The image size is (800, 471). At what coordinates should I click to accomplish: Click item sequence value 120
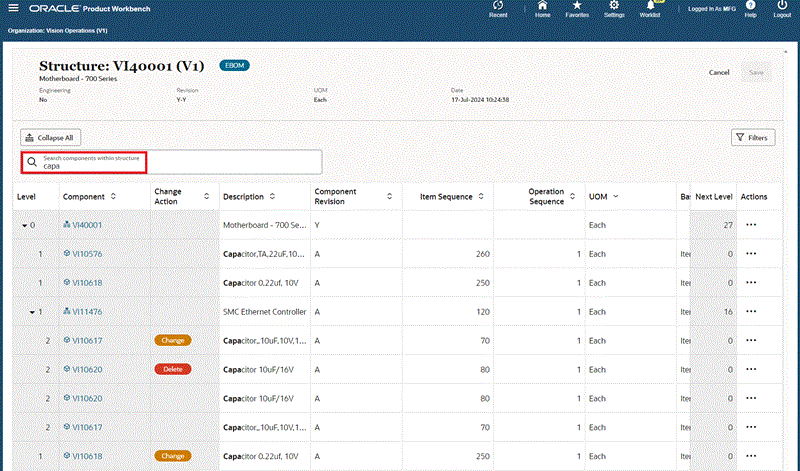tap(483, 312)
